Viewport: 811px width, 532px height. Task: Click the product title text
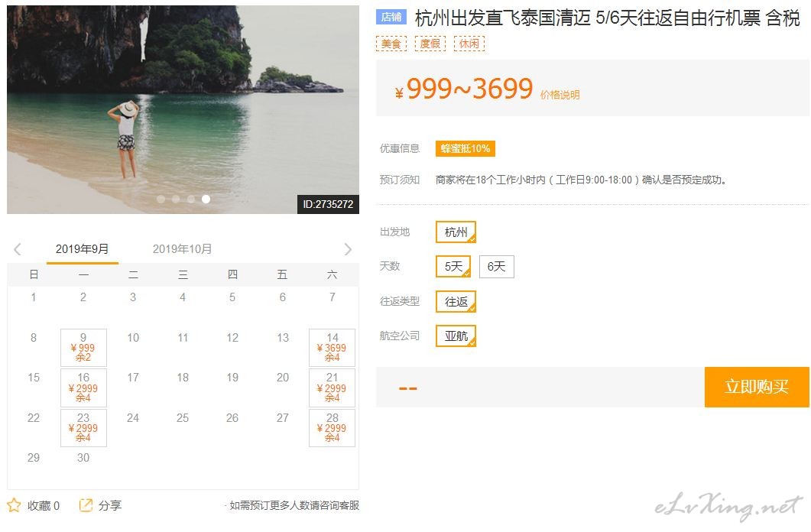[x=607, y=18]
